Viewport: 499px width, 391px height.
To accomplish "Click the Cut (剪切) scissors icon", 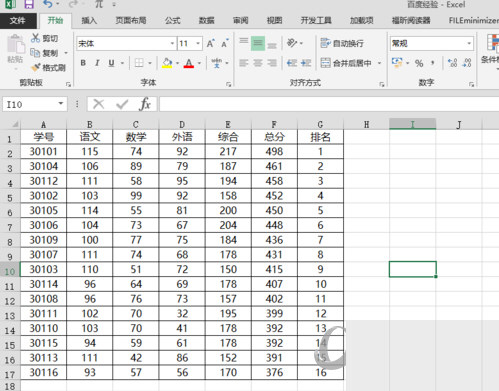I will pyautogui.click(x=35, y=38).
